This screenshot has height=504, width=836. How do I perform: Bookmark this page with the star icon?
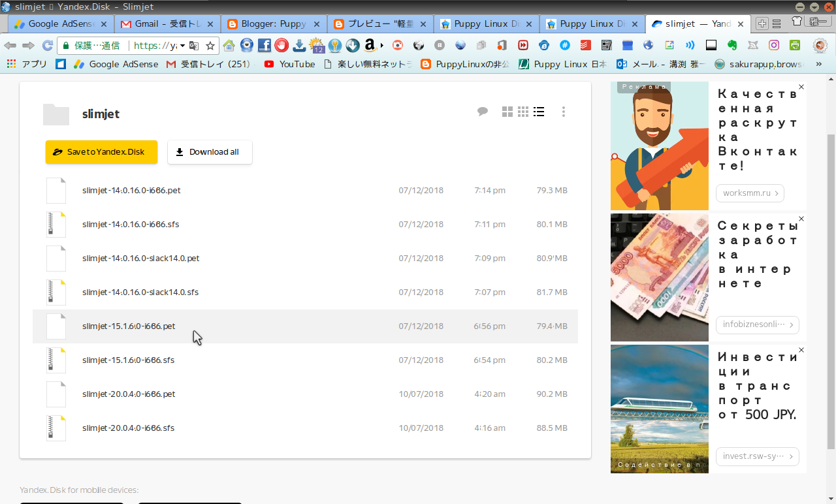[210, 46]
